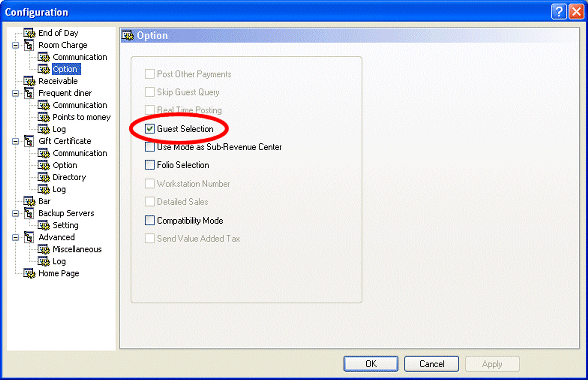
Task: Click the disabled Skip Guest Query checkbox
Action: click(x=150, y=92)
